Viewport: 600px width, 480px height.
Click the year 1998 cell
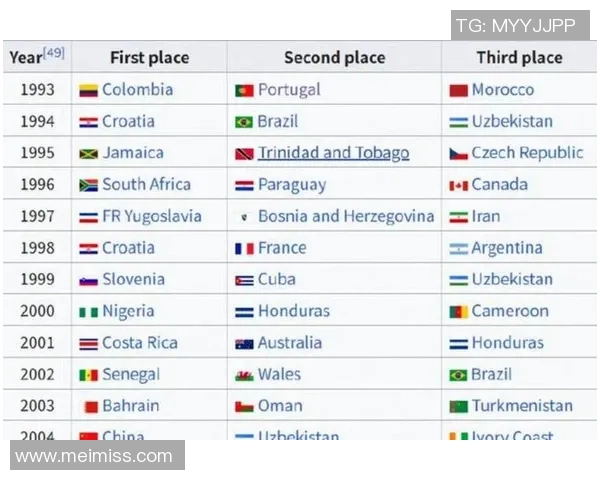click(37, 248)
